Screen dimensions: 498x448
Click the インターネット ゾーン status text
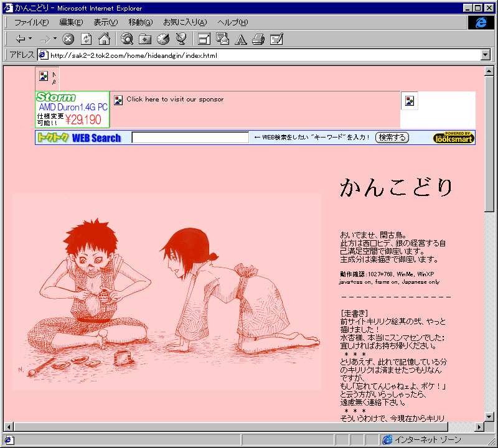(428, 440)
